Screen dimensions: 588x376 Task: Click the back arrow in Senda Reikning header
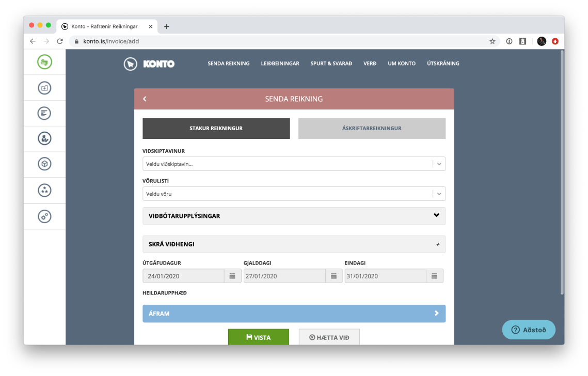145,99
